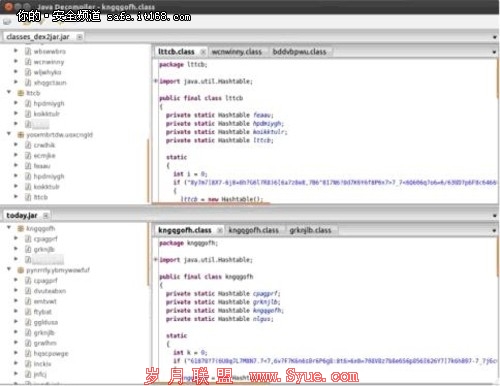Close the active kngqgofh.class editor tab

click(x=220, y=230)
